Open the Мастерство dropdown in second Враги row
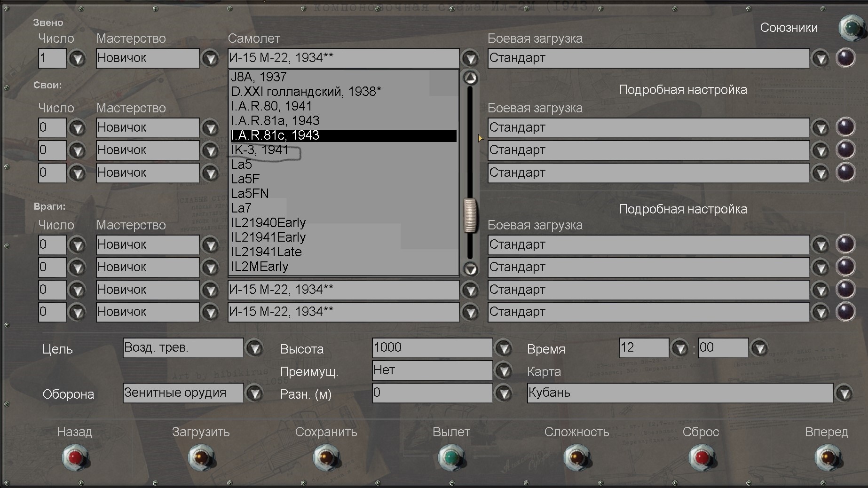Screen dimensions: 868x488 [x=210, y=268]
